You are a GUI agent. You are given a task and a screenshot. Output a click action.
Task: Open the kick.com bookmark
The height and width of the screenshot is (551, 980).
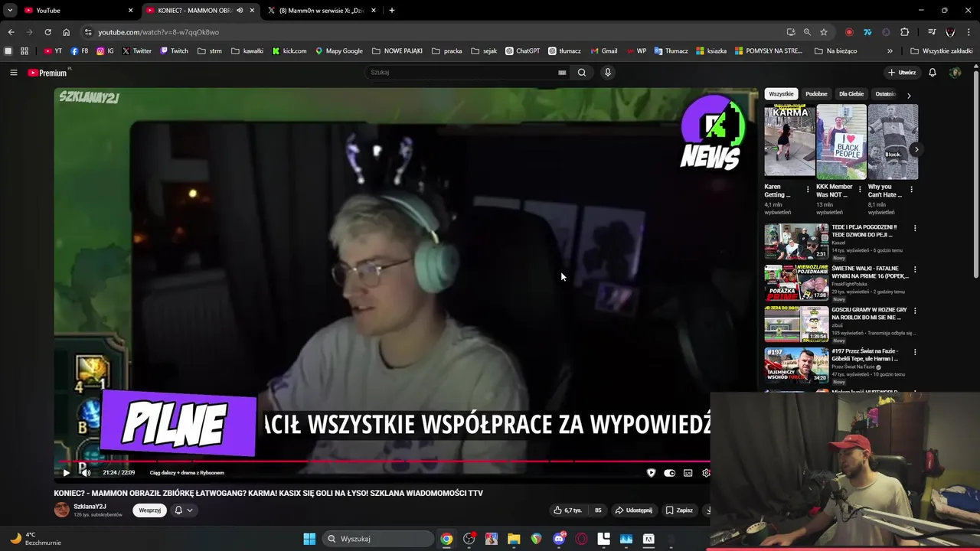coord(289,51)
